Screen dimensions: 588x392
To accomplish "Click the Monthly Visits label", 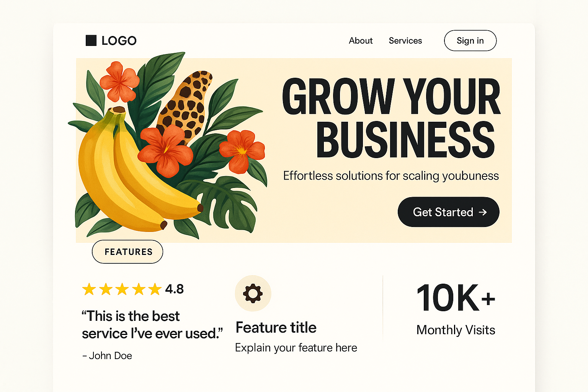I will click(x=456, y=330).
